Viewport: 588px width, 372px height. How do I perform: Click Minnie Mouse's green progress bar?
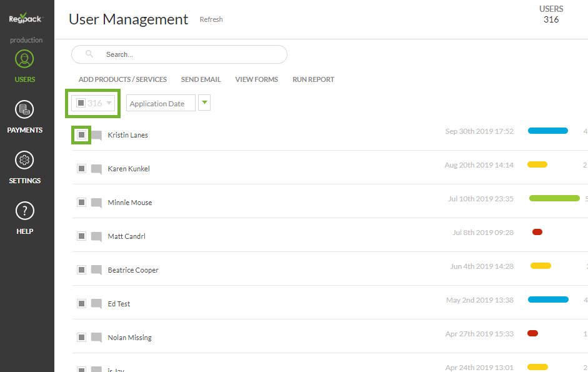click(x=554, y=198)
